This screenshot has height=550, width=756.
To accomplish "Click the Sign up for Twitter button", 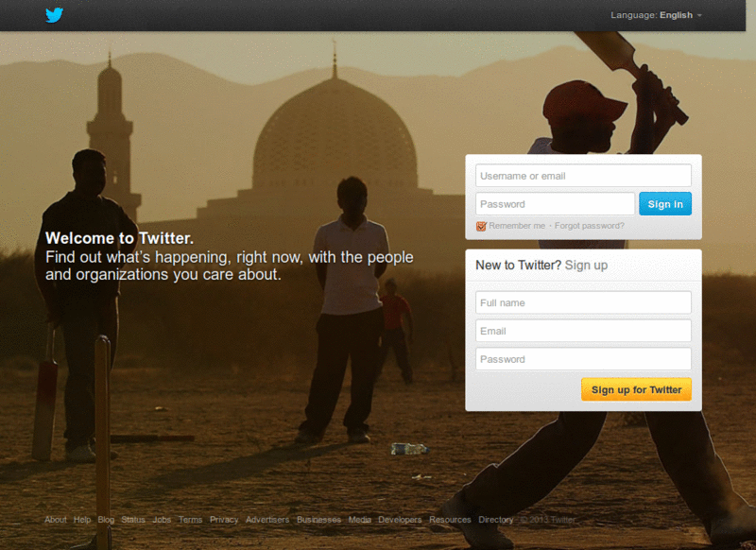I will click(x=636, y=389).
